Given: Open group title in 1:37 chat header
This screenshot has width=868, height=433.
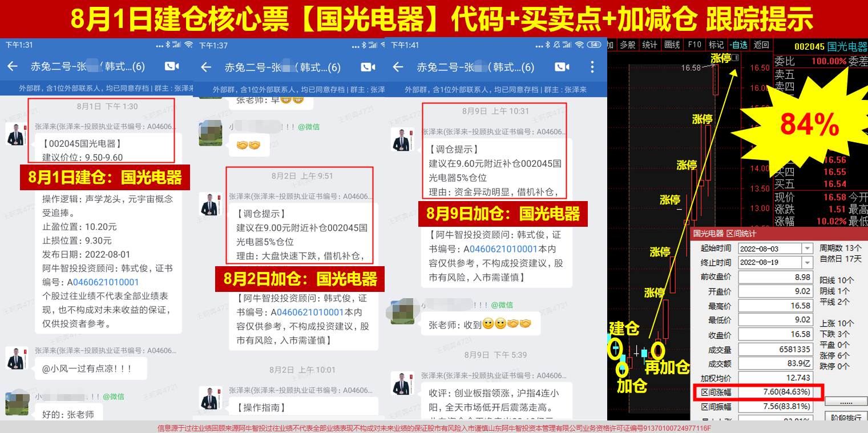Looking at the screenshot, I should click(x=282, y=67).
